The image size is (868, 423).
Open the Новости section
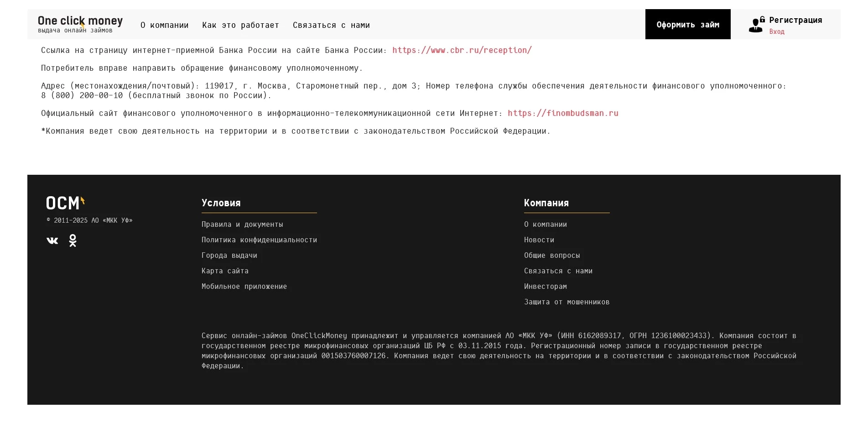pos(539,240)
